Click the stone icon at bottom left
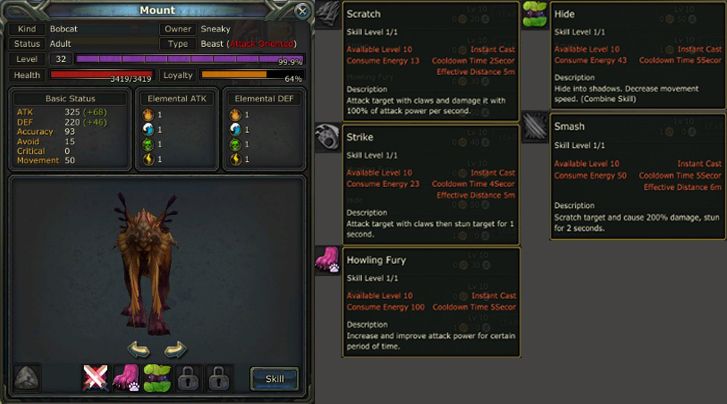 (x=27, y=378)
